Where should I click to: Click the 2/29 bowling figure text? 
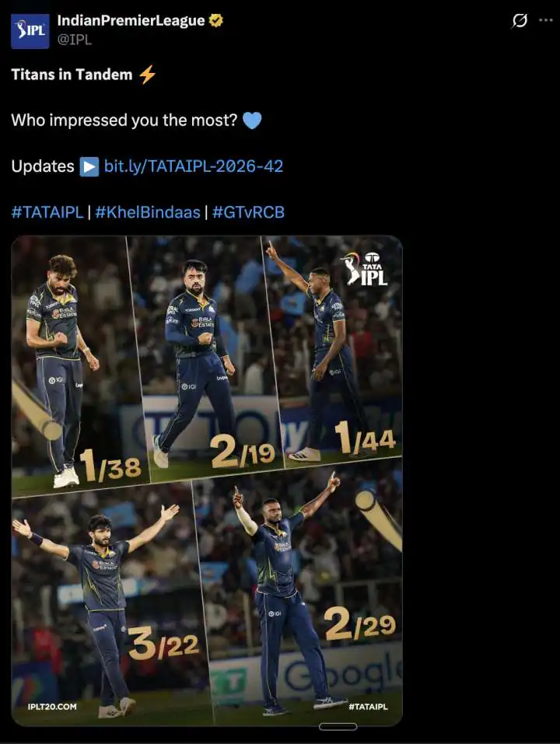click(360, 623)
